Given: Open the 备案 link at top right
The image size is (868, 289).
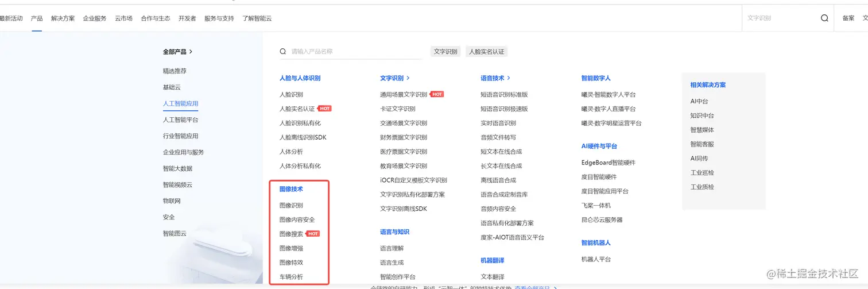Looking at the screenshot, I should pos(848,18).
